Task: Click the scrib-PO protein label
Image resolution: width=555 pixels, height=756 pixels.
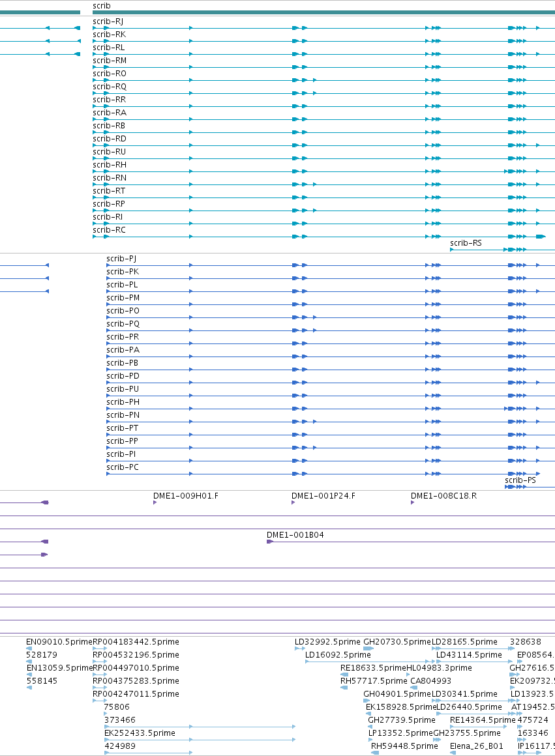Action: (x=123, y=310)
